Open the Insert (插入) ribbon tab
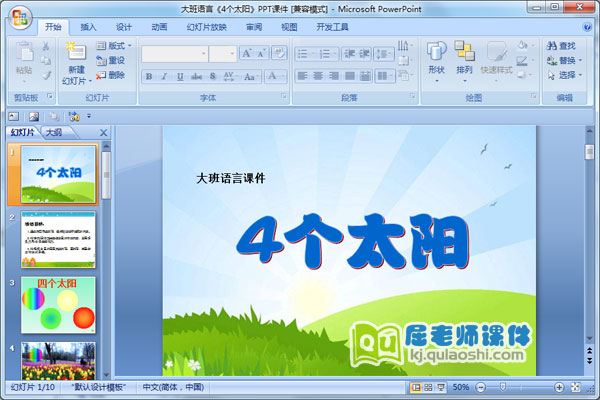Image resolution: width=600 pixels, height=400 pixels. [89, 27]
